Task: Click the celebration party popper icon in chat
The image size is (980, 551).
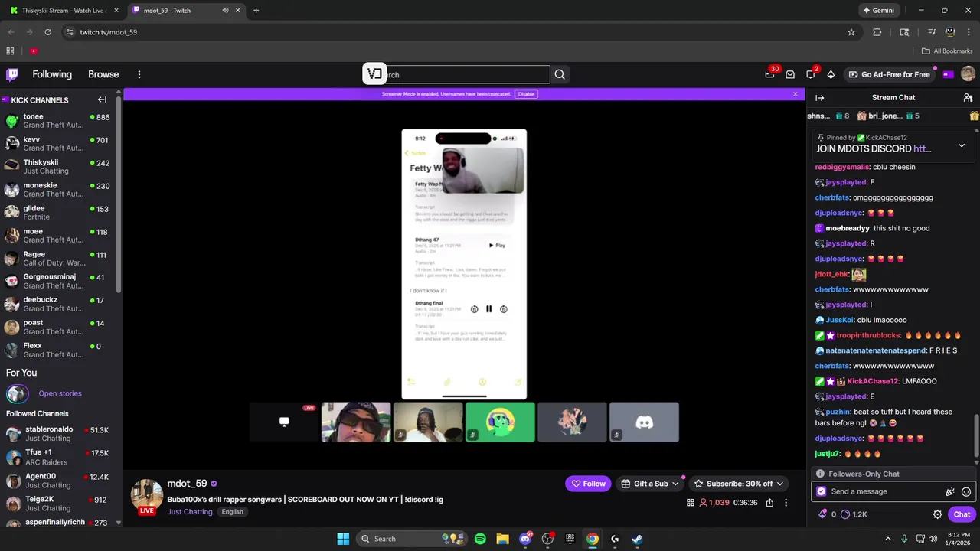Action: [x=949, y=492]
